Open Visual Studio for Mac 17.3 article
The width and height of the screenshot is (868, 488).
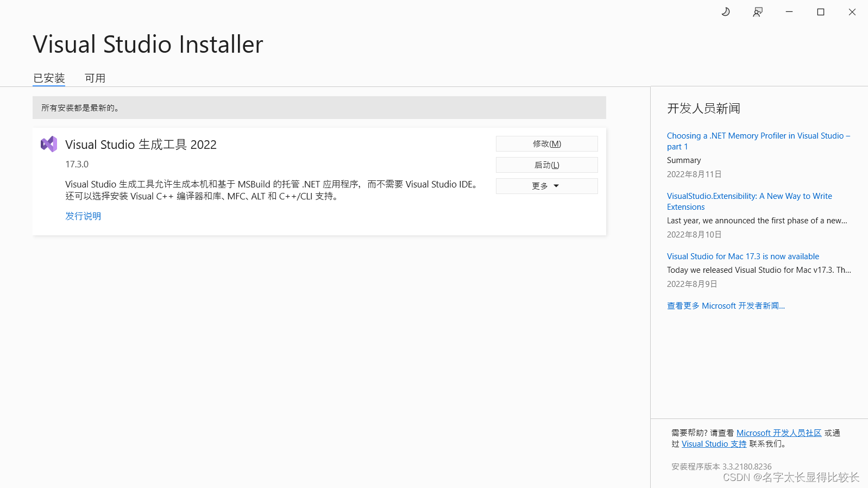tap(743, 256)
